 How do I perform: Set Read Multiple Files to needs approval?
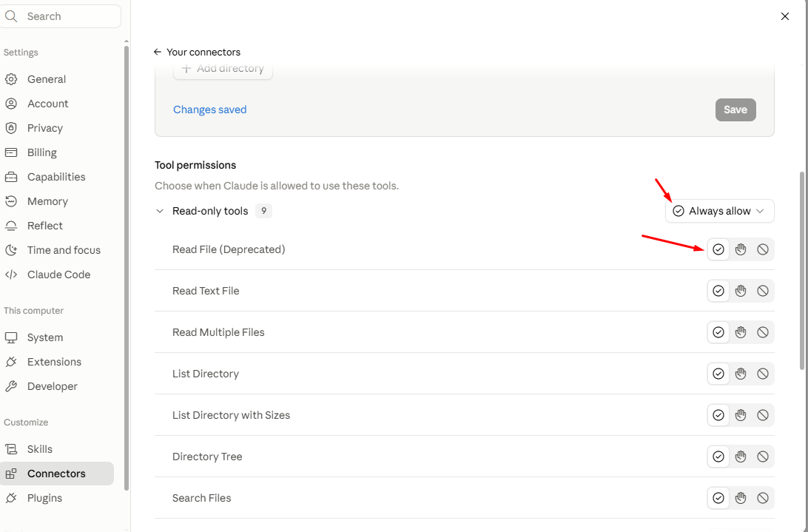coord(741,332)
